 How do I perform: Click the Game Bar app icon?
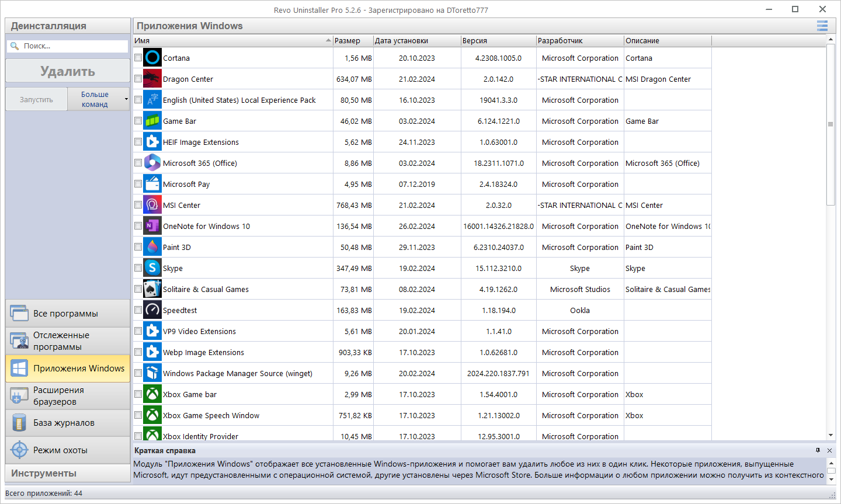[x=152, y=121]
